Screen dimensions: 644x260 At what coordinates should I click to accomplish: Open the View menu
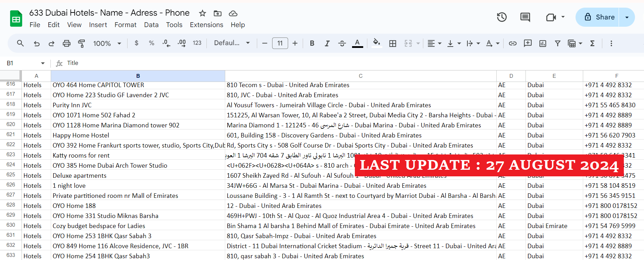(x=74, y=25)
